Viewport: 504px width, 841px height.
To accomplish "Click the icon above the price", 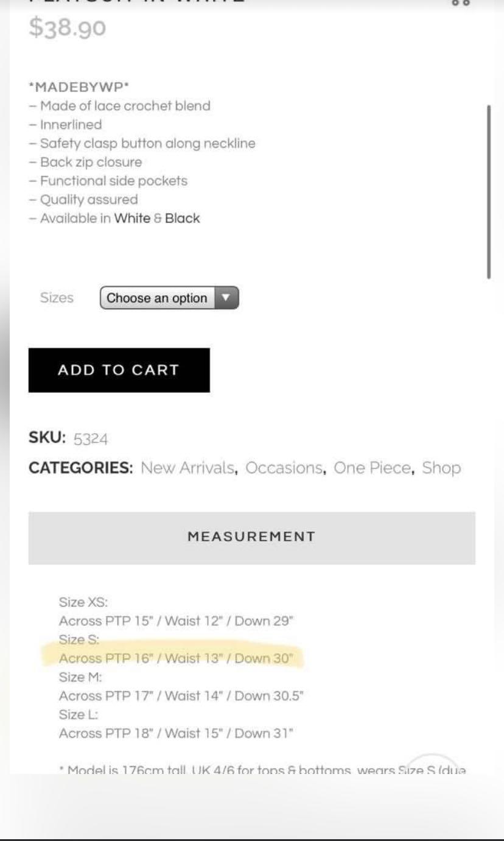I will point(461,2).
